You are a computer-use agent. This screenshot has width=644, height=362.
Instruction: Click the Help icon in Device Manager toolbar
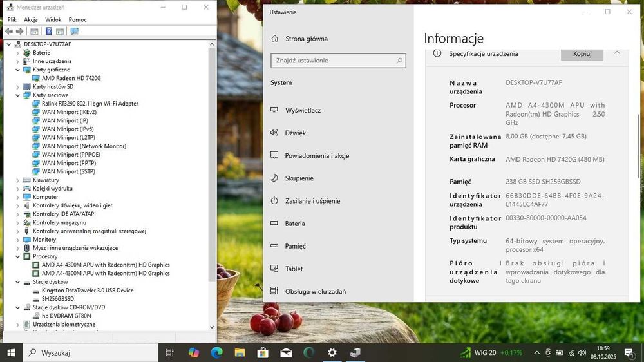(x=48, y=31)
